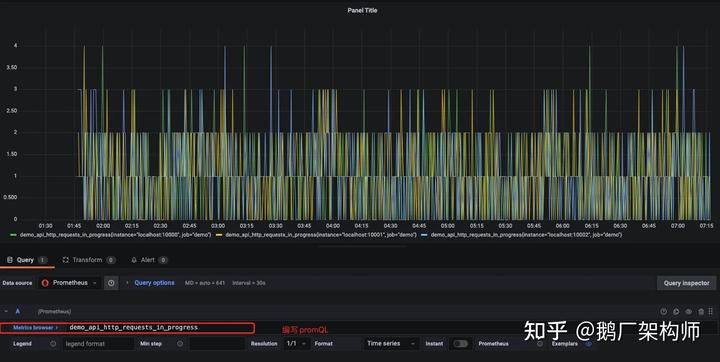Toggle the Exemplars eye switch
The width and height of the screenshot is (720, 362).
(588, 344)
